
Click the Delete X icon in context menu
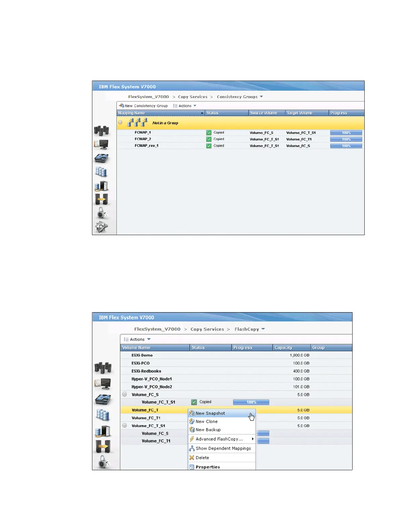coord(192,458)
